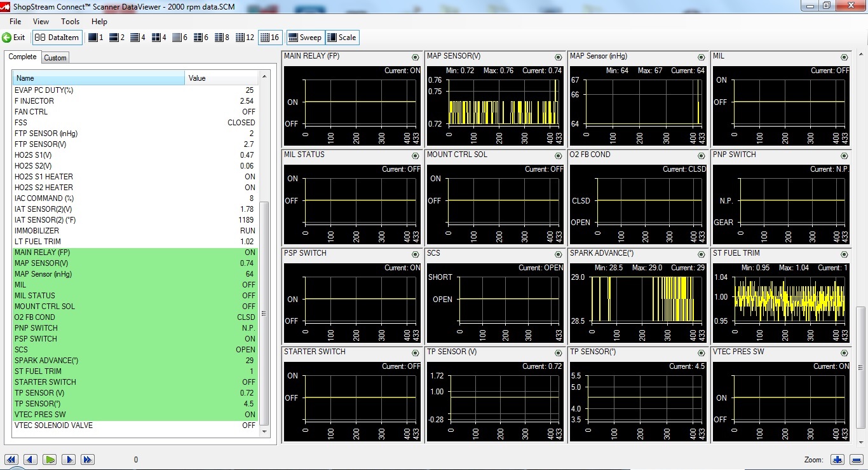Sort list by the Name column header

(99, 78)
